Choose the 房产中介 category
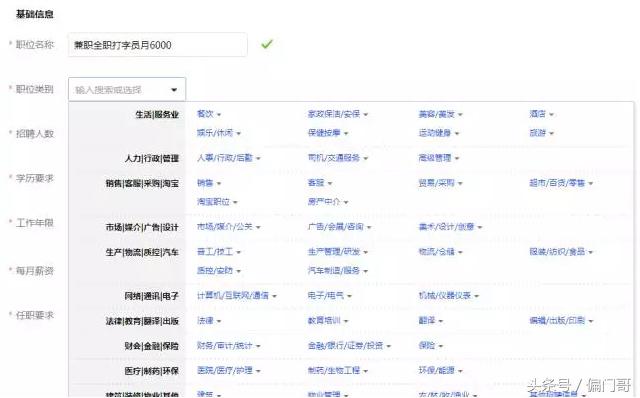640x398 pixels. 328,202
